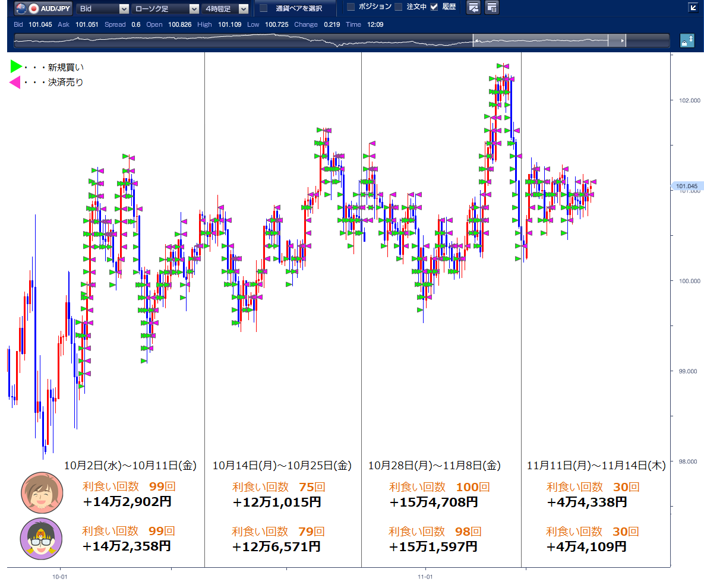Click the 102.000 price axis label

[689, 100]
